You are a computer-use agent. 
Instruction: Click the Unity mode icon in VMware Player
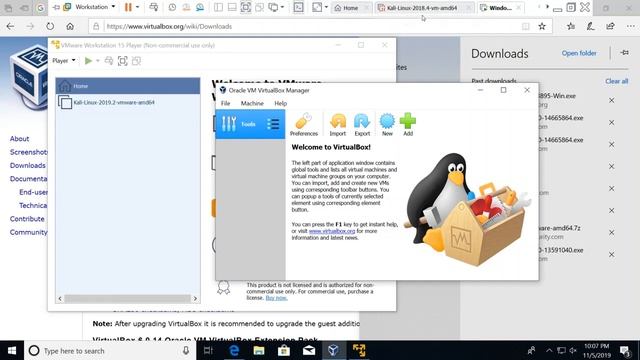click(x=136, y=61)
